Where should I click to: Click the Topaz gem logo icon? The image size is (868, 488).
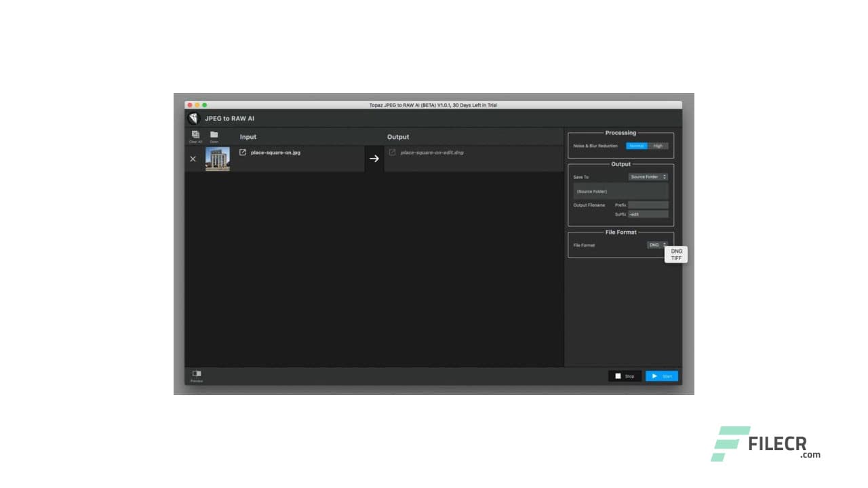(x=194, y=119)
